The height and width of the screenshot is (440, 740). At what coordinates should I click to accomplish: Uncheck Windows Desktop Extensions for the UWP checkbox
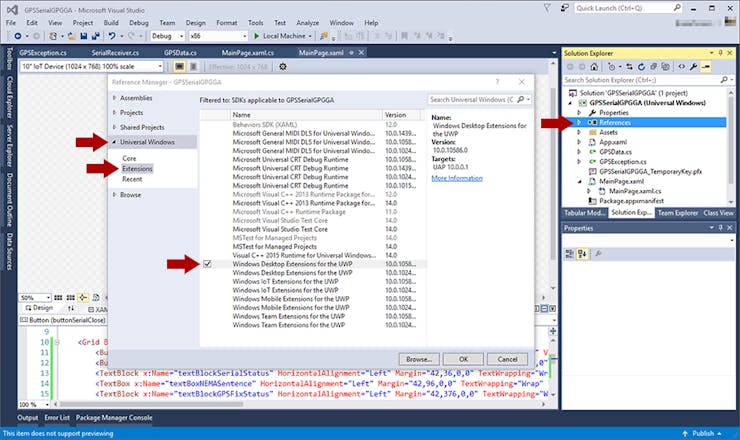(x=207, y=264)
